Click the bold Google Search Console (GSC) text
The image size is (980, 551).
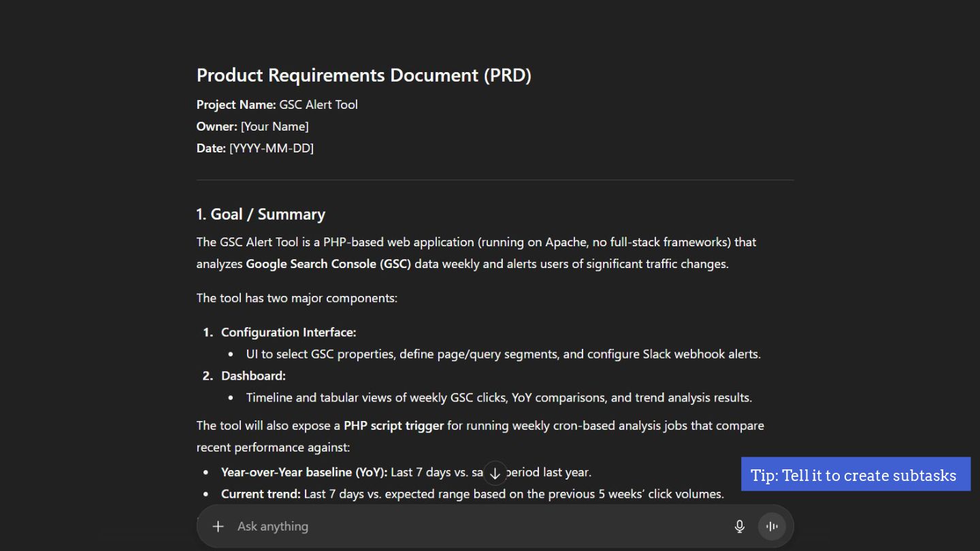pyautogui.click(x=329, y=264)
